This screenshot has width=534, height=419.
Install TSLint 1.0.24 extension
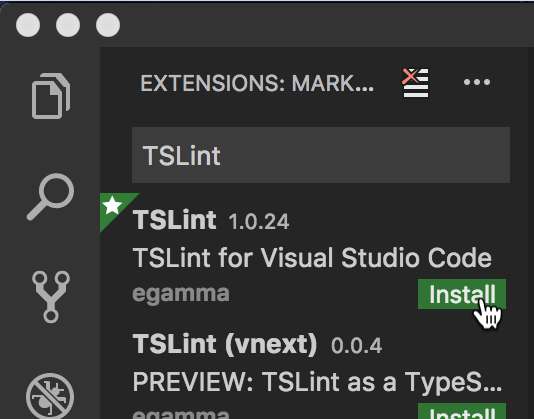pos(462,294)
